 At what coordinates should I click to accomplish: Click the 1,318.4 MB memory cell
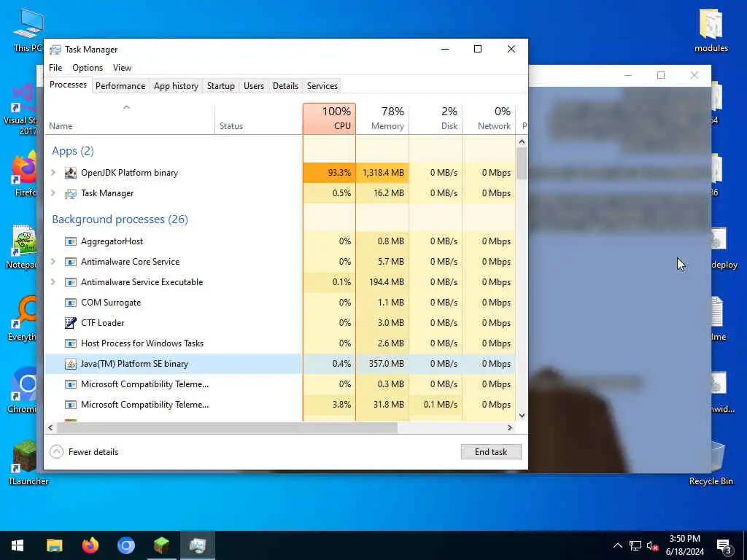[x=382, y=173]
